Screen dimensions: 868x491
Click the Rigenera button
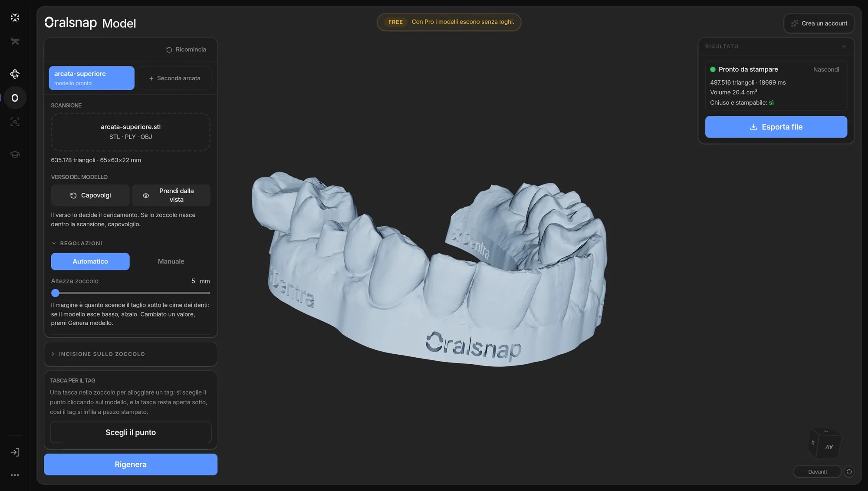(x=131, y=465)
